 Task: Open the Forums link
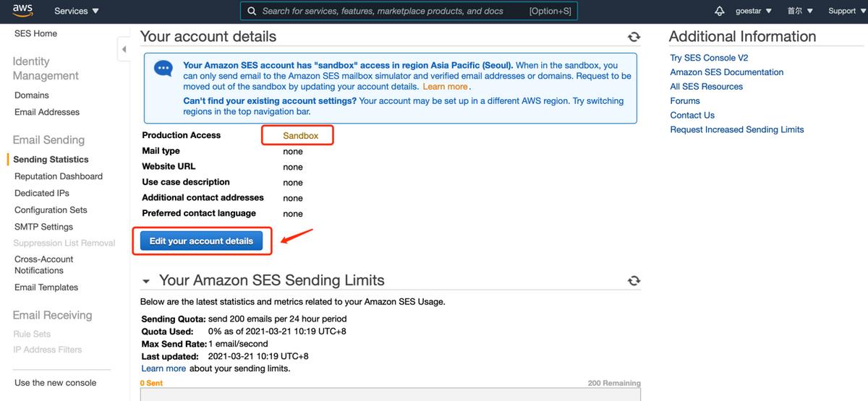point(685,101)
